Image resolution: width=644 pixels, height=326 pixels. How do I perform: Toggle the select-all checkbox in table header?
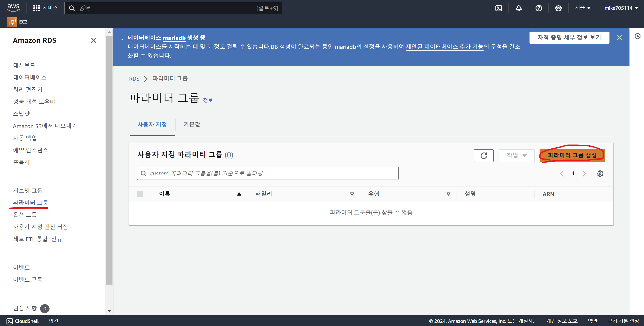point(140,194)
